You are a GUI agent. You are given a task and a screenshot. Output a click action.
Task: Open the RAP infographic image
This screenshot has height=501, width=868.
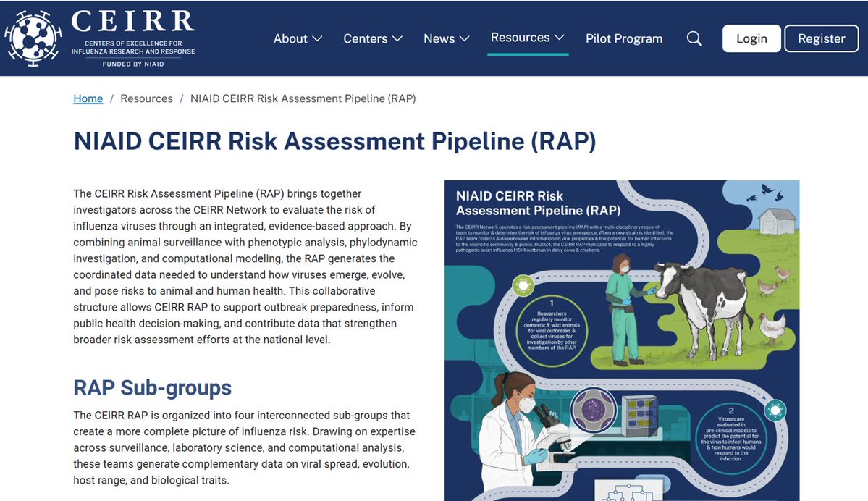[622, 340]
